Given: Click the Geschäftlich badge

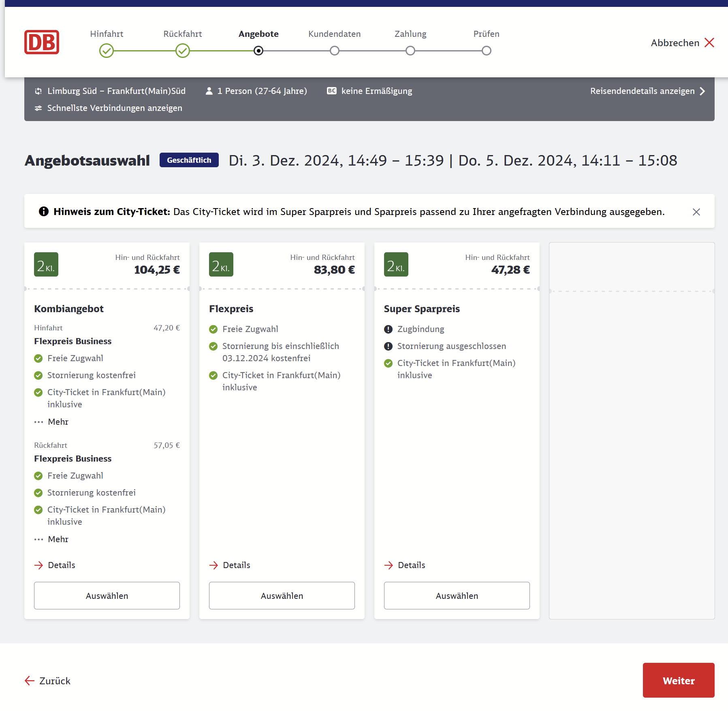Looking at the screenshot, I should click(x=189, y=160).
